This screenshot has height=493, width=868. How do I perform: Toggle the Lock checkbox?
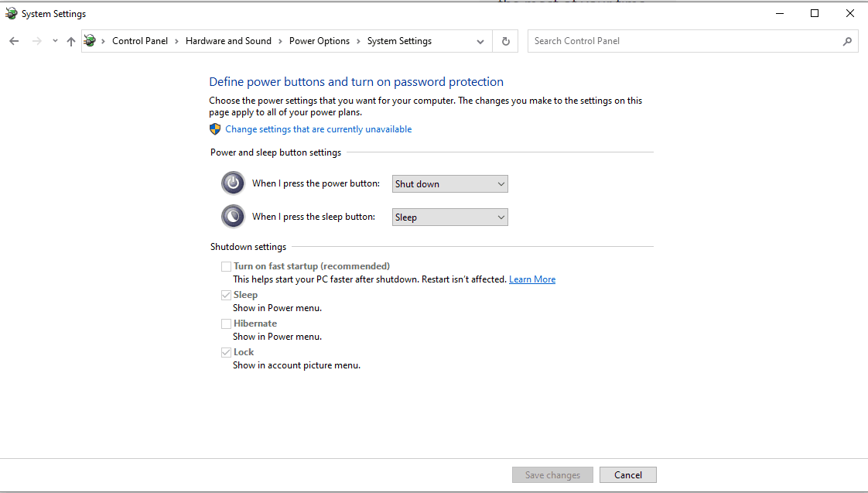226,352
